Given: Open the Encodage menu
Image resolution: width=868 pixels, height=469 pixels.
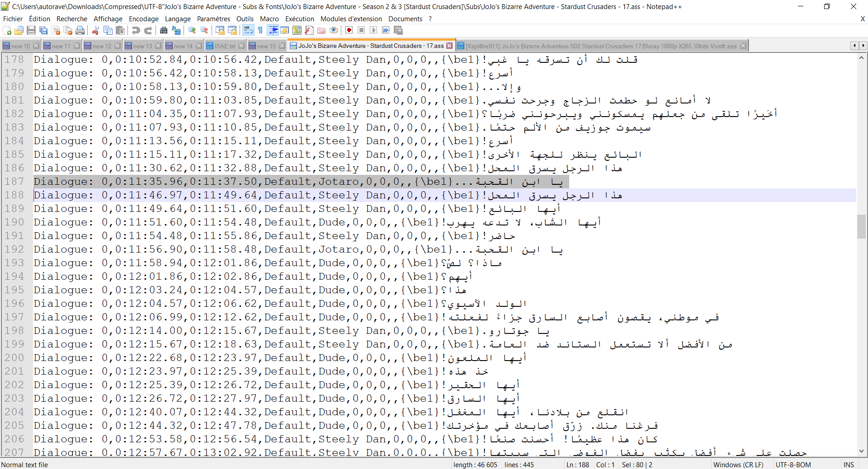Looking at the screenshot, I should point(144,19).
